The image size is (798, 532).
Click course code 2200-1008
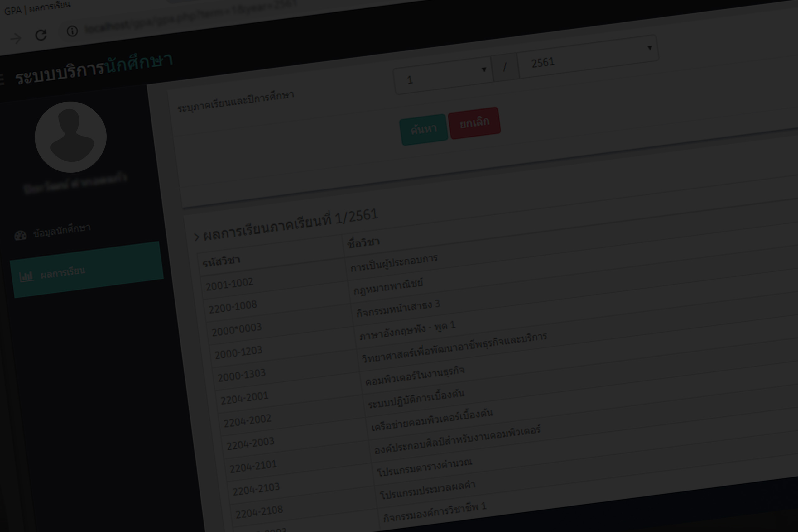[x=233, y=307]
